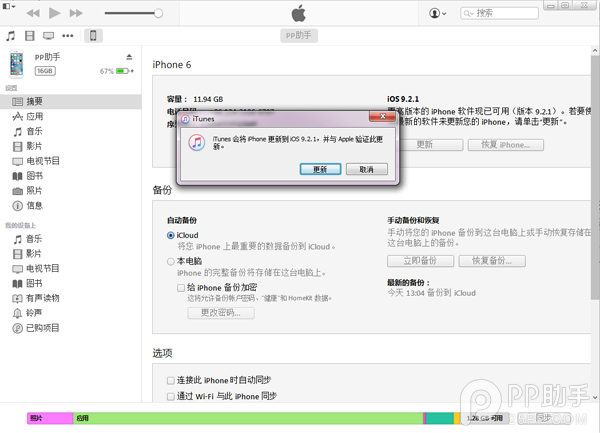Select 电视节目 under settings sidebar
This screenshot has height=433, width=600.
click(x=71, y=161)
